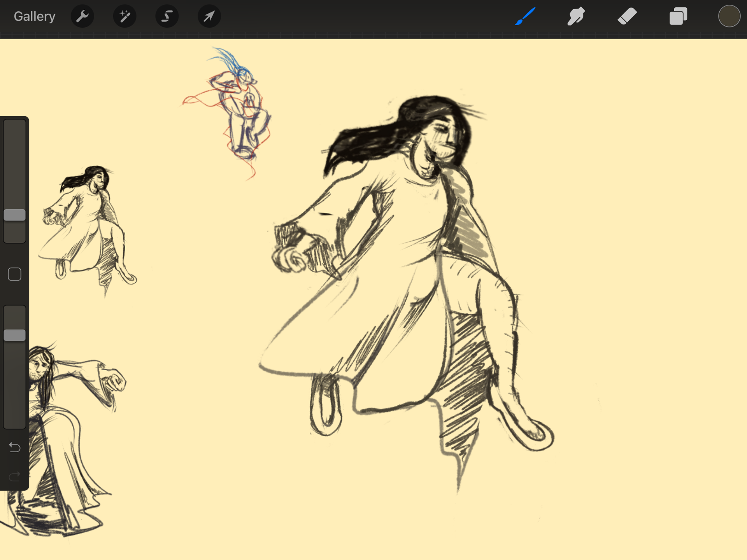Activate the Selection tool
The width and height of the screenshot is (747, 560).
pyautogui.click(x=167, y=16)
